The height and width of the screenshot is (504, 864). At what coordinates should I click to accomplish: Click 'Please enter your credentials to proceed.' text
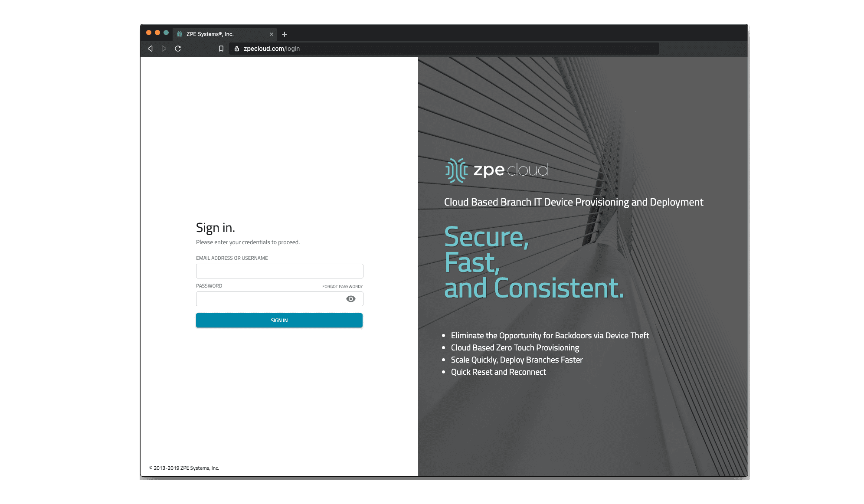click(248, 242)
